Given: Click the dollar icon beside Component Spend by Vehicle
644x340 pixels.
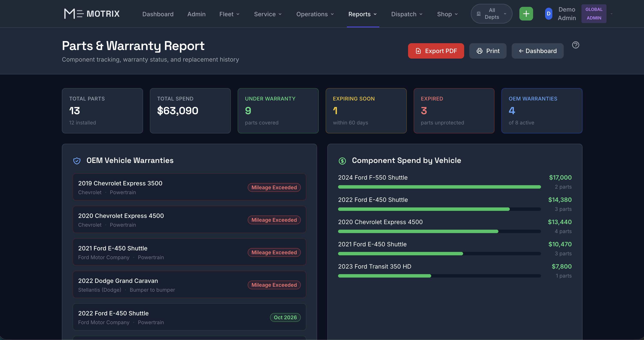Looking at the screenshot, I should point(342,161).
